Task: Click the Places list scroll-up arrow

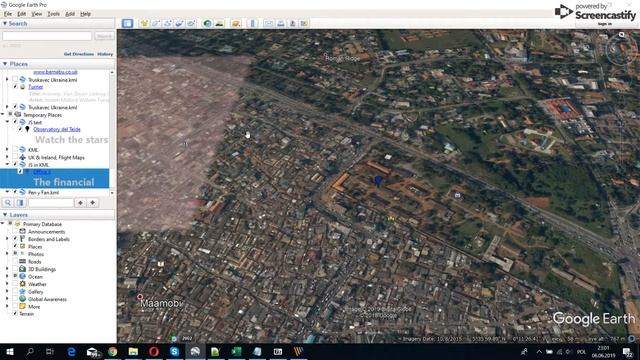Action: point(112,72)
